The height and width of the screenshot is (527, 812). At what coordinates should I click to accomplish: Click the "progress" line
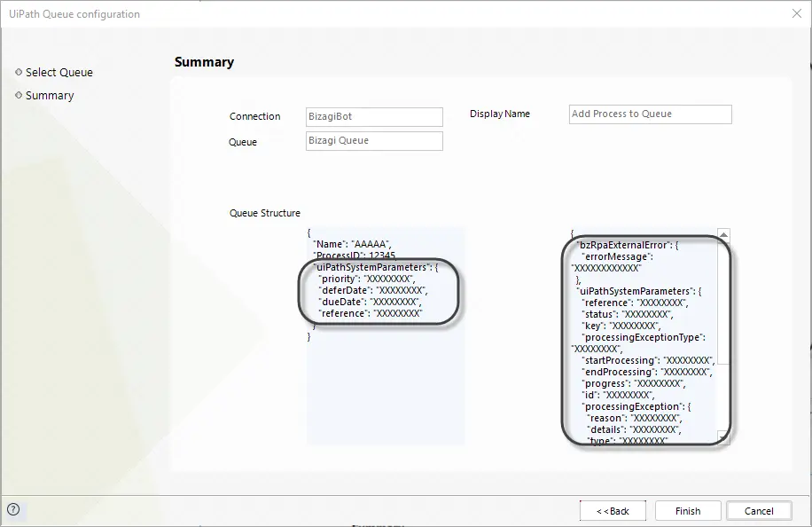pos(633,383)
